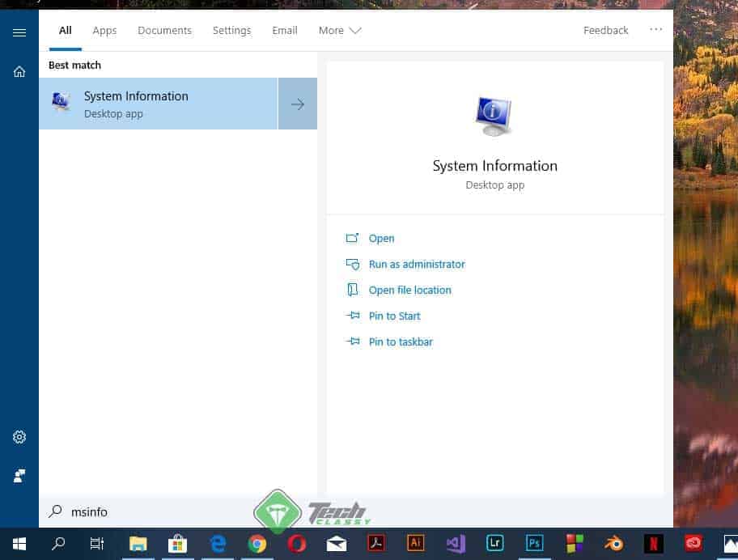Open the Opera browser

click(297, 543)
